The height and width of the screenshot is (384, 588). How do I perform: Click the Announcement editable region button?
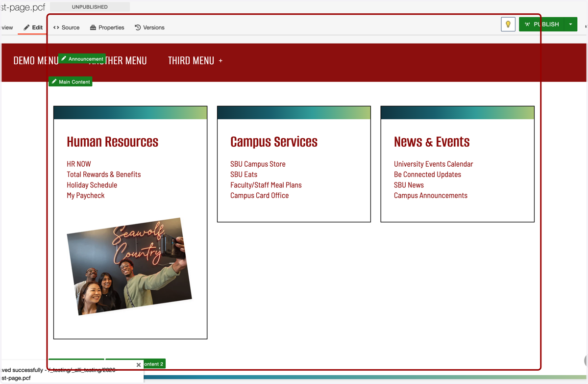click(82, 59)
